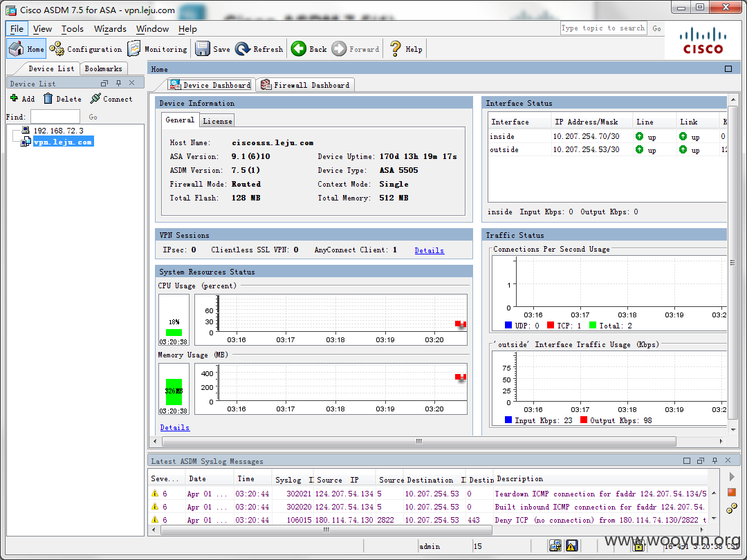Click the outside interface row
This screenshot has height=560, width=747.
pyautogui.click(x=607, y=149)
